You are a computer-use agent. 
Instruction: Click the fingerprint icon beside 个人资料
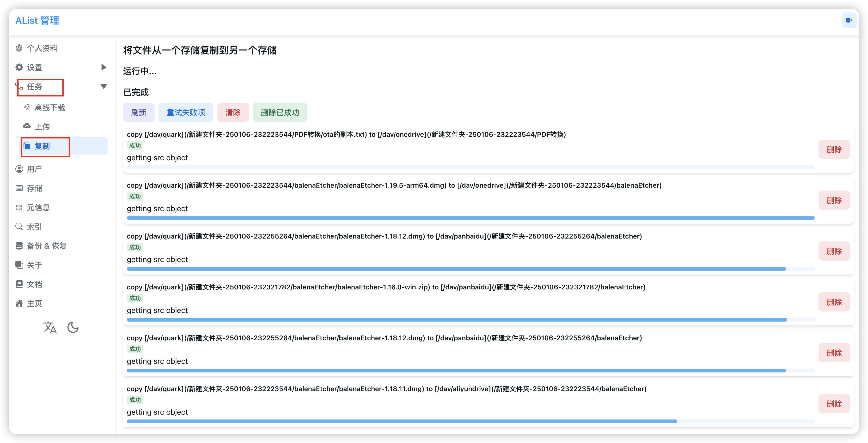(19, 48)
